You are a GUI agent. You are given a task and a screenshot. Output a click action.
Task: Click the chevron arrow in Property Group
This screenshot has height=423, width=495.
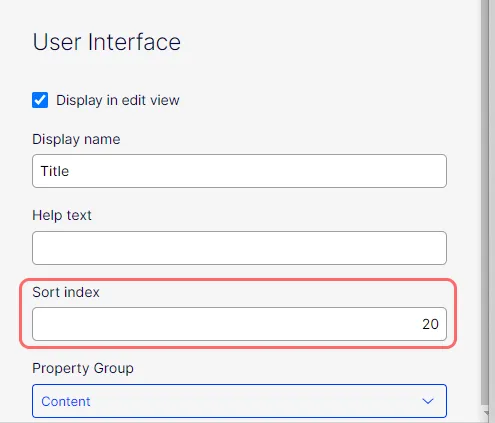coord(428,401)
